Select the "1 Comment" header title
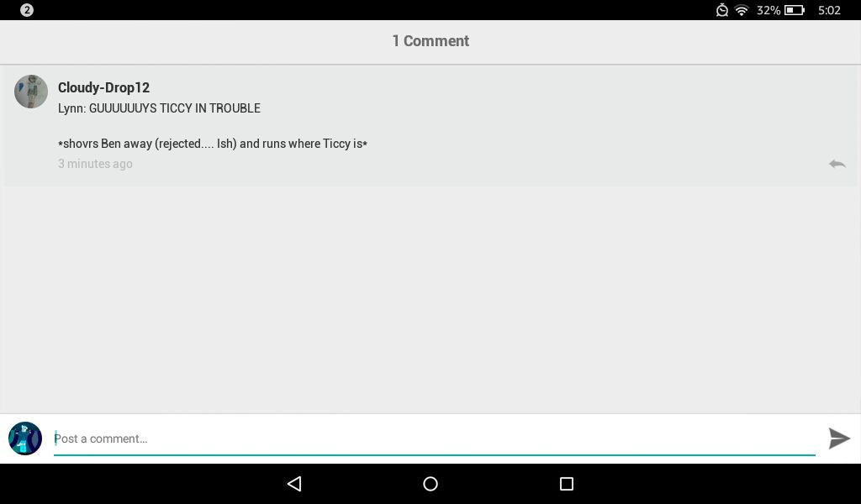Image resolution: width=861 pixels, height=504 pixels. coord(430,41)
